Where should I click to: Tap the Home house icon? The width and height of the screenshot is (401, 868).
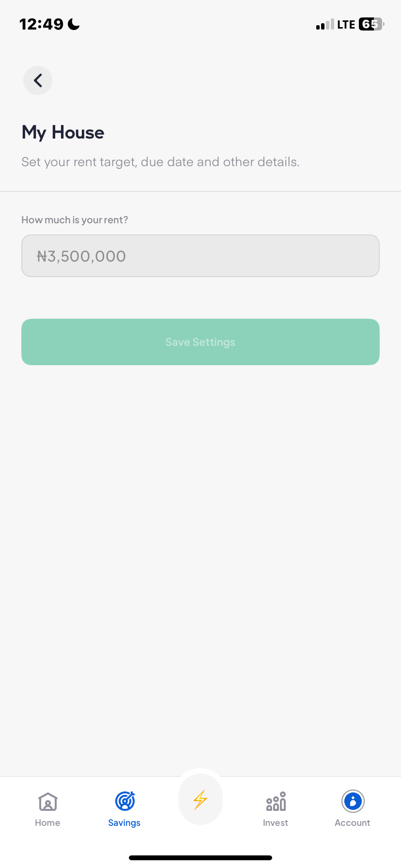(48, 802)
